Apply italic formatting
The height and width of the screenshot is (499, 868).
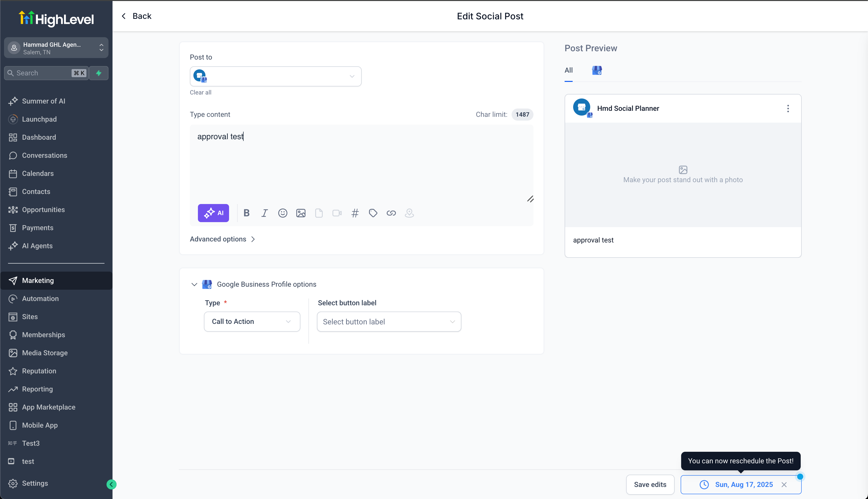pos(264,213)
